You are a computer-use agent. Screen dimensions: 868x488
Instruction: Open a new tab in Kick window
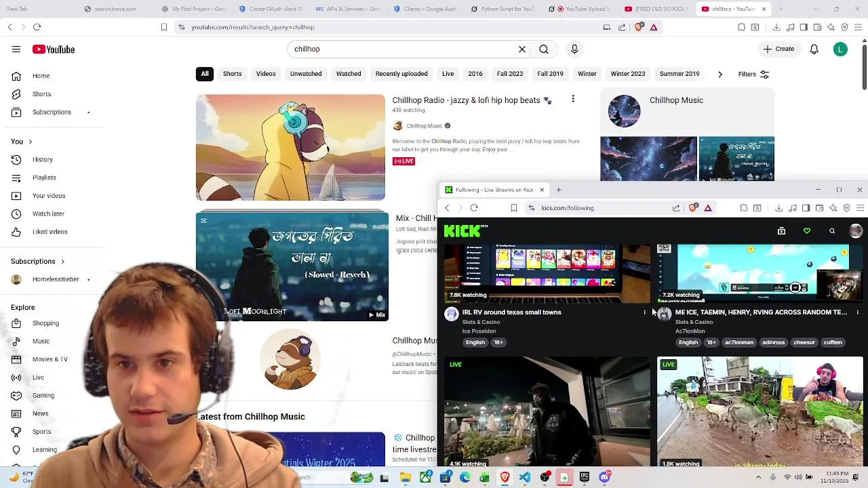pos(559,190)
